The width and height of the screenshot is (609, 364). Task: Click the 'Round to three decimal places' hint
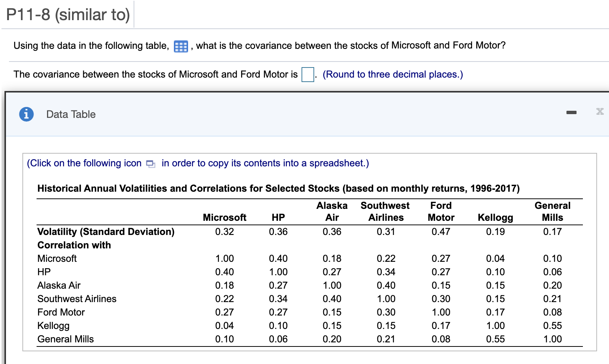(x=393, y=74)
